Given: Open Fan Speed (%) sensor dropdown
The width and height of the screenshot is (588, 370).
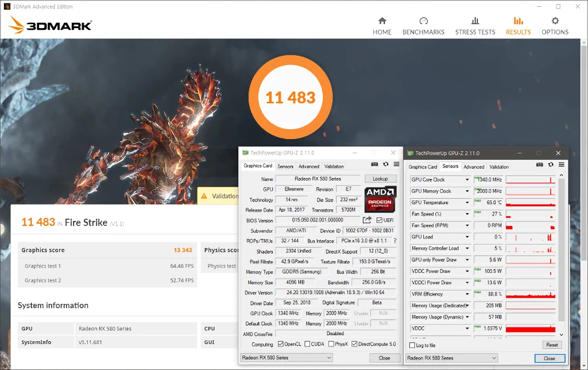Looking at the screenshot, I should tap(467, 214).
